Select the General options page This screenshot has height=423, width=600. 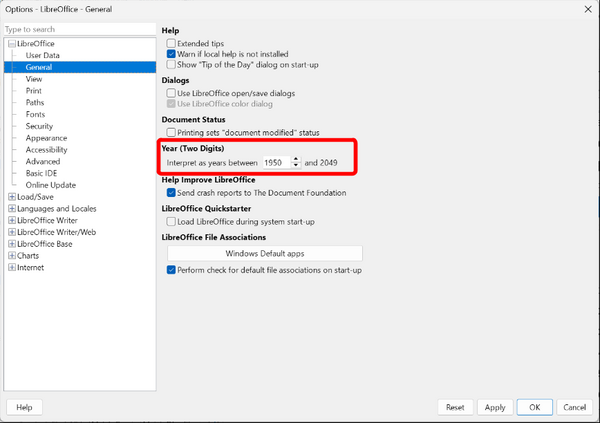(x=39, y=67)
